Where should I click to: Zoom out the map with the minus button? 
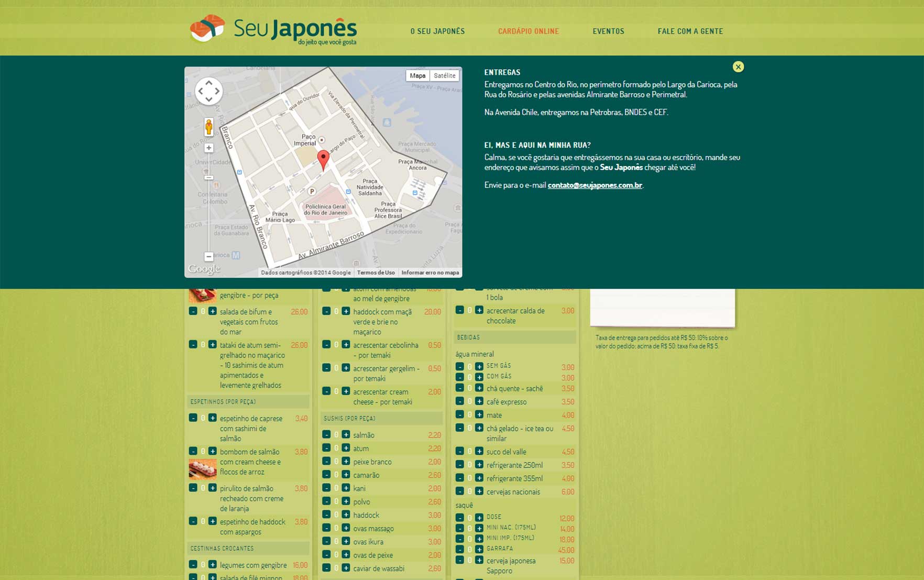(208, 257)
